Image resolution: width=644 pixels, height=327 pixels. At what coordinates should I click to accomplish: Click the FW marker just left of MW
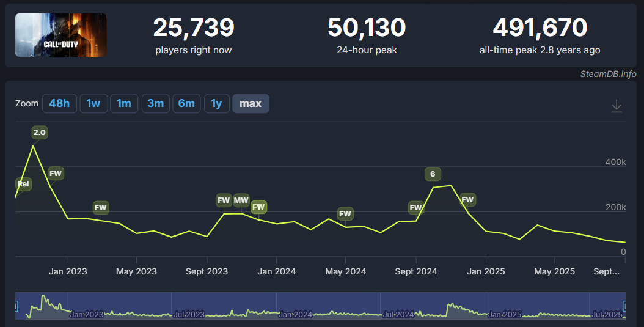(224, 200)
